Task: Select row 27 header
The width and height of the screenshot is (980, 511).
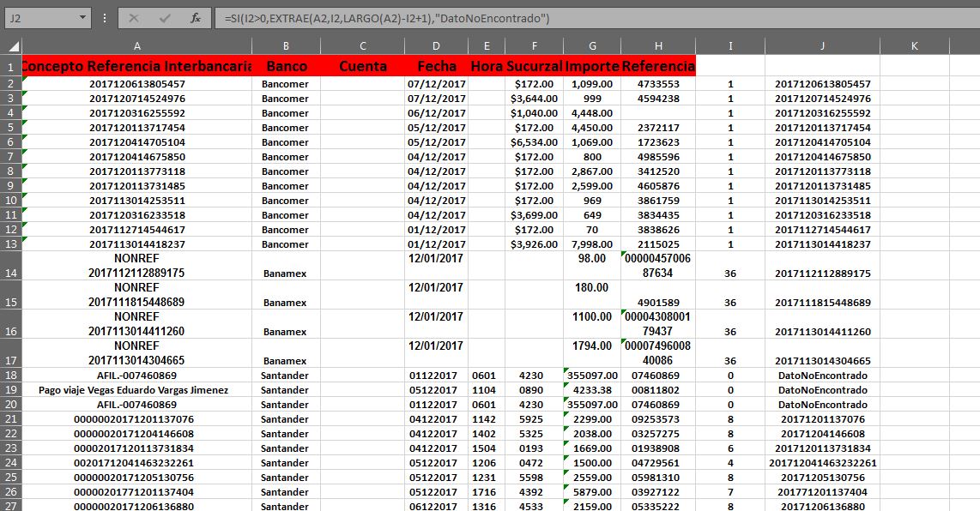Action: 10,505
